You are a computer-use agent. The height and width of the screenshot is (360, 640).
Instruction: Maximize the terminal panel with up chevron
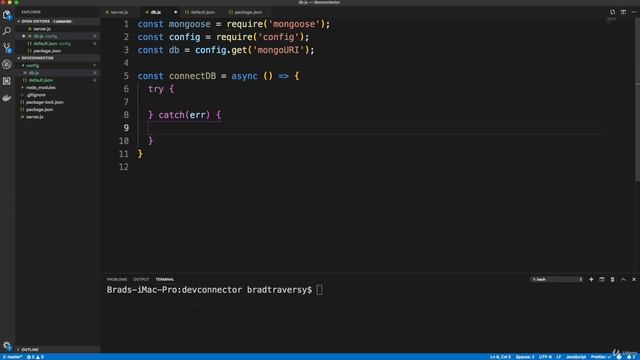click(623, 280)
